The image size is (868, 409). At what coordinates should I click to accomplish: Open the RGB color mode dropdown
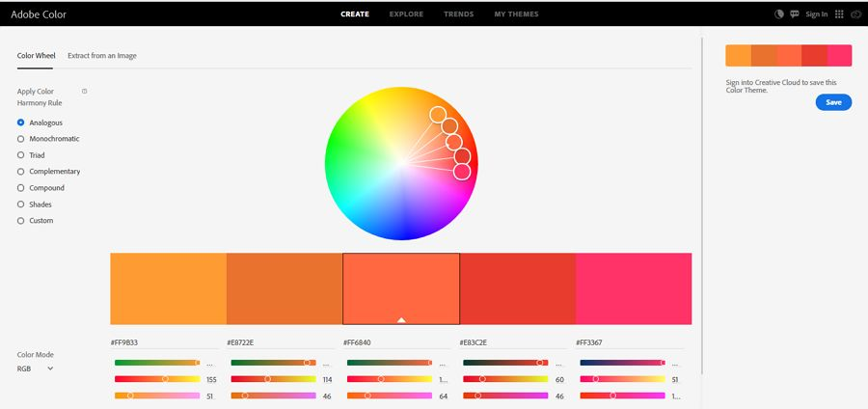click(x=35, y=368)
